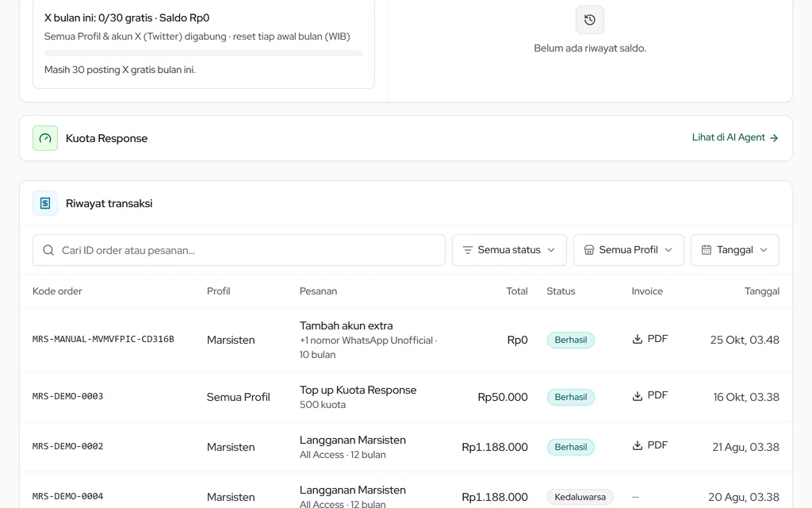Click the X bulan ini 0/30 gratis heading
The image size is (812, 508).
point(127,17)
